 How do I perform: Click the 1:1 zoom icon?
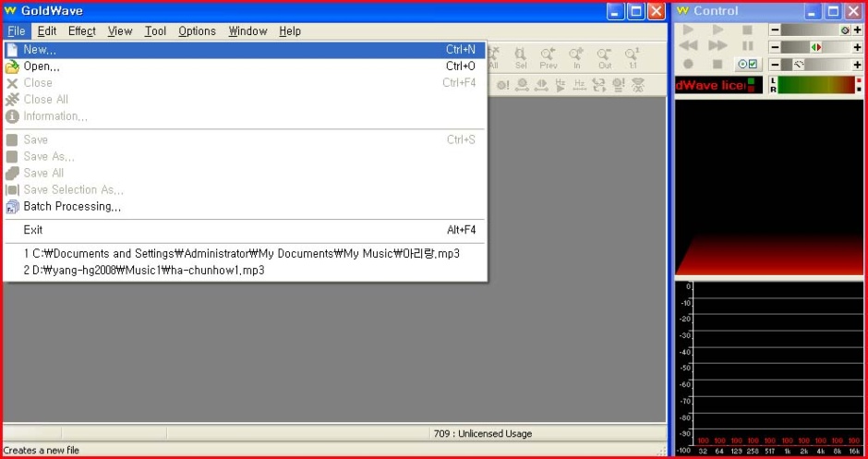tap(633, 58)
